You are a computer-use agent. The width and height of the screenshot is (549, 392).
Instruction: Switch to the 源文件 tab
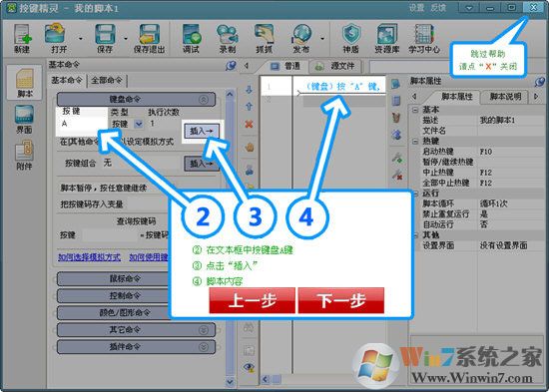click(335, 66)
